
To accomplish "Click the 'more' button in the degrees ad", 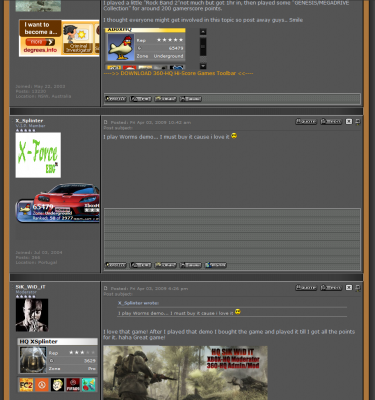I will click(40, 42).
